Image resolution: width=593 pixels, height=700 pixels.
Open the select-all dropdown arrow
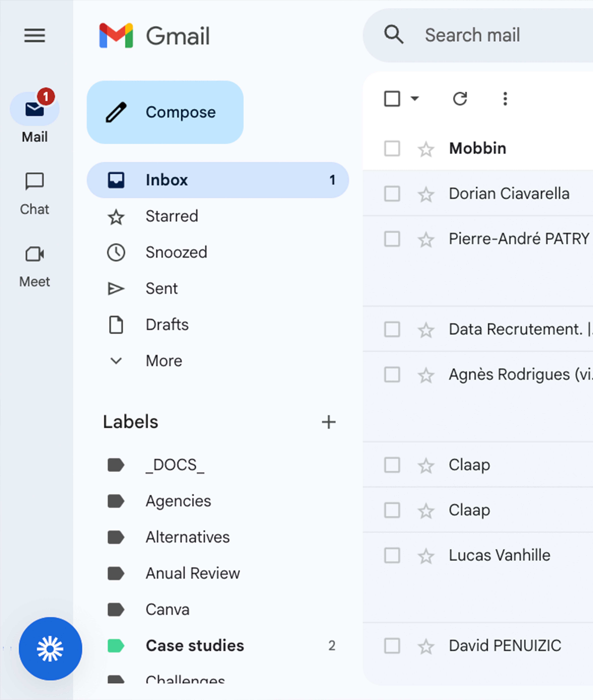tap(415, 98)
